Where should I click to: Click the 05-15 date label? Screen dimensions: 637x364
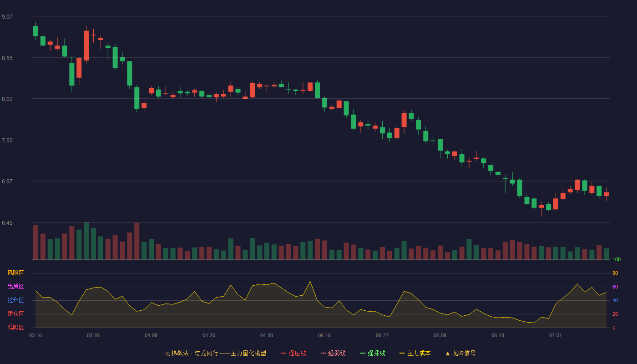[x=324, y=335]
